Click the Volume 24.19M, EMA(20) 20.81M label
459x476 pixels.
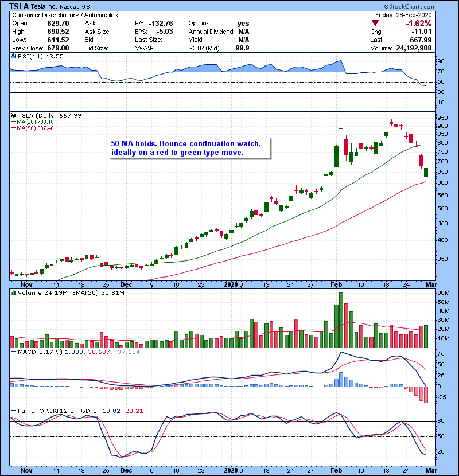tap(71, 292)
